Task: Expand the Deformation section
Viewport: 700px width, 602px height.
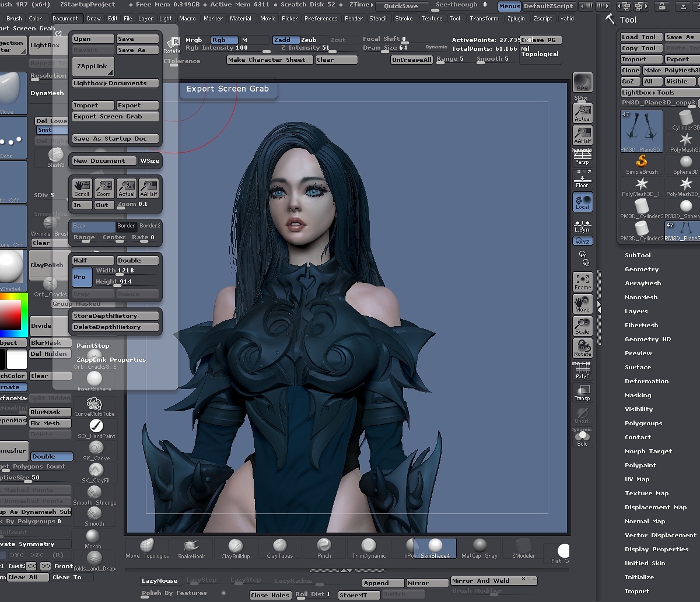Action: click(x=646, y=381)
